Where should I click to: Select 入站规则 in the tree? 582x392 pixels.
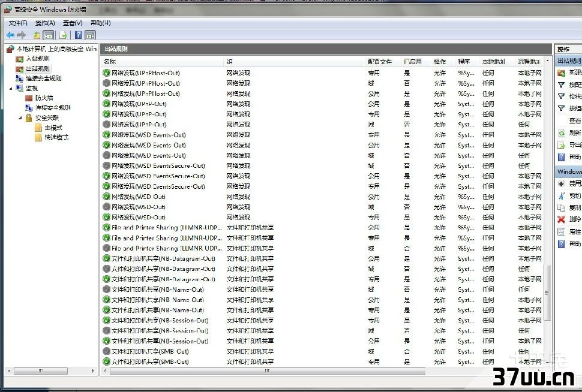tap(37, 59)
